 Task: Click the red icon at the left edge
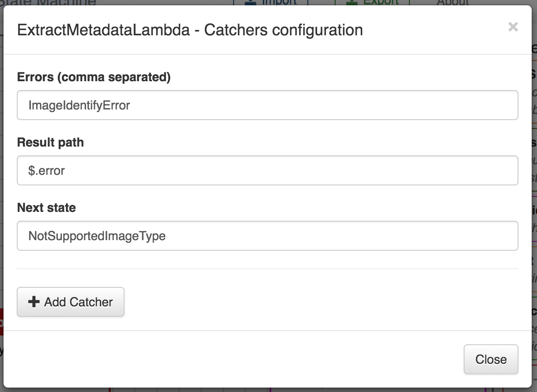point(1,322)
